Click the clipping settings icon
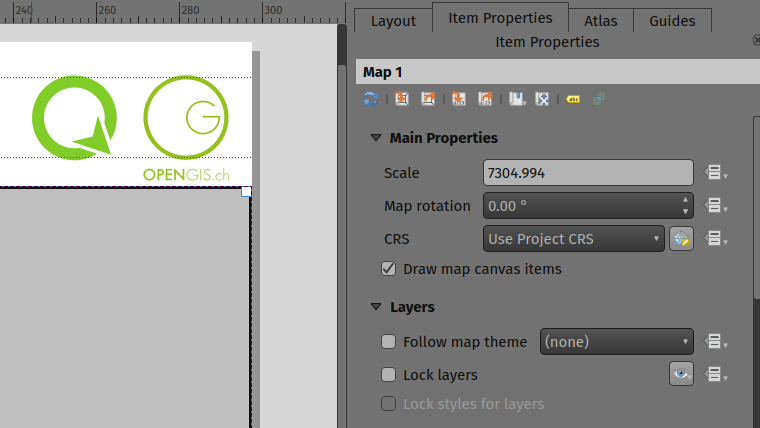Viewport: 760px width, 428px height. [x=599, y=99]
